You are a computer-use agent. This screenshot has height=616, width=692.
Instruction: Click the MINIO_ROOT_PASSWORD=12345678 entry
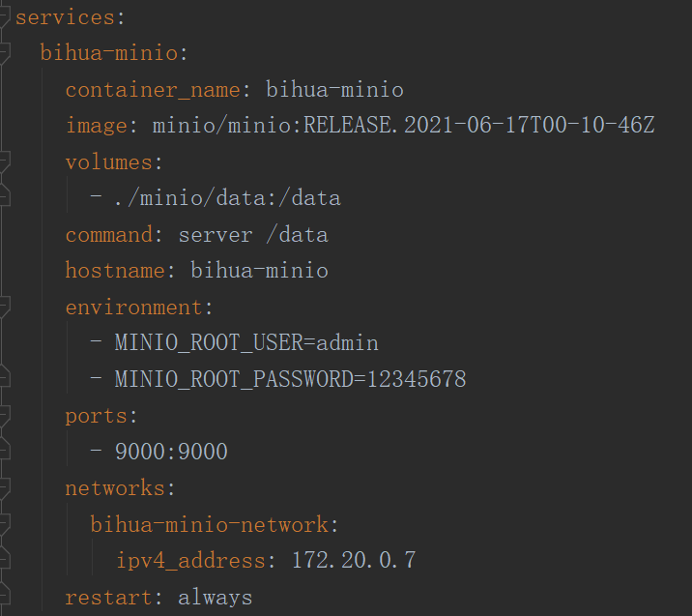pos(290,379)
